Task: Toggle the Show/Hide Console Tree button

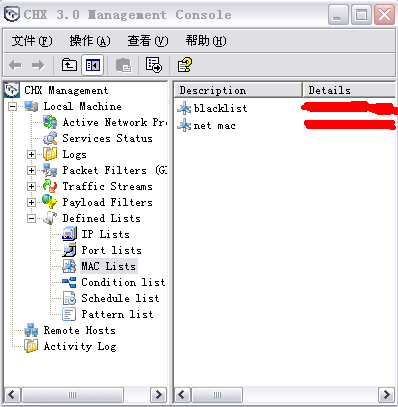Action: pyautogui.click(x=93, y=65)
